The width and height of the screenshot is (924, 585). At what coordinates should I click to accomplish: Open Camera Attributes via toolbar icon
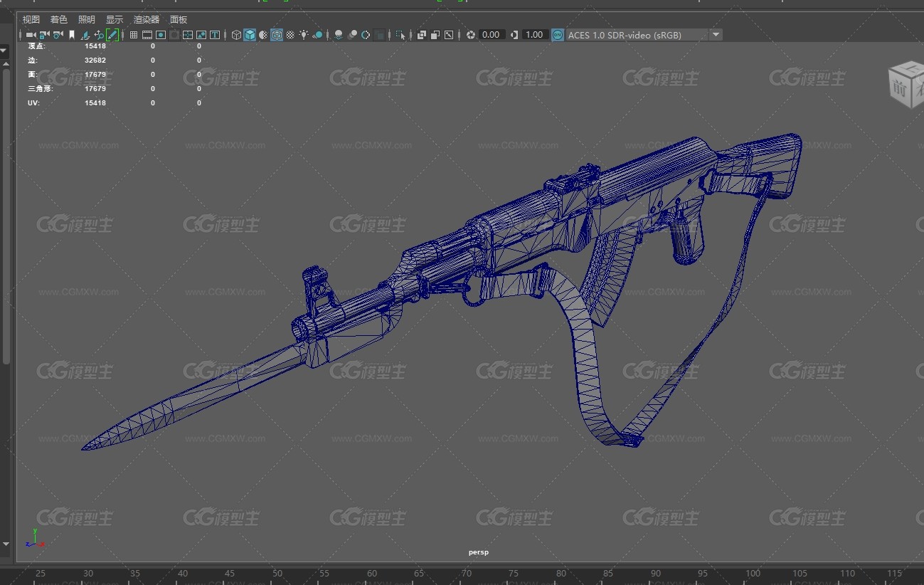(58, 34)
